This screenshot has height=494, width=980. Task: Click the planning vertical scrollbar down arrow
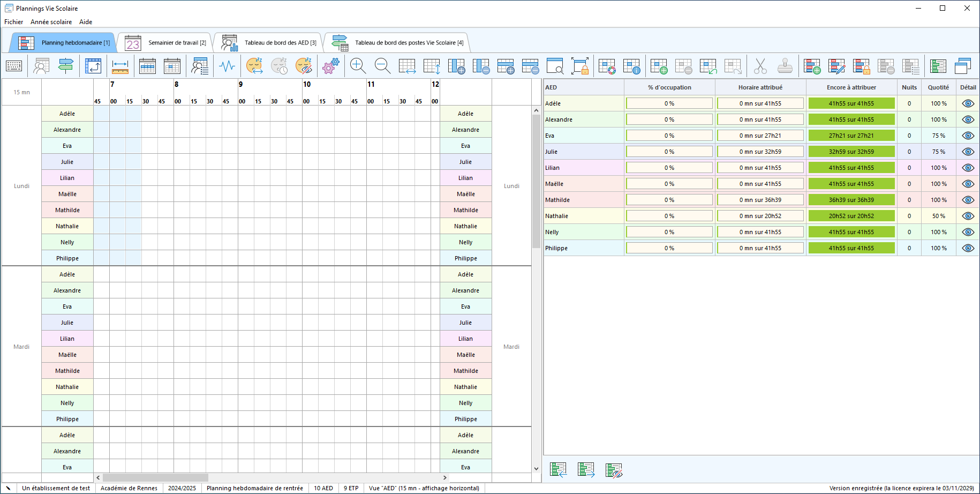click(x=536, y=468)
